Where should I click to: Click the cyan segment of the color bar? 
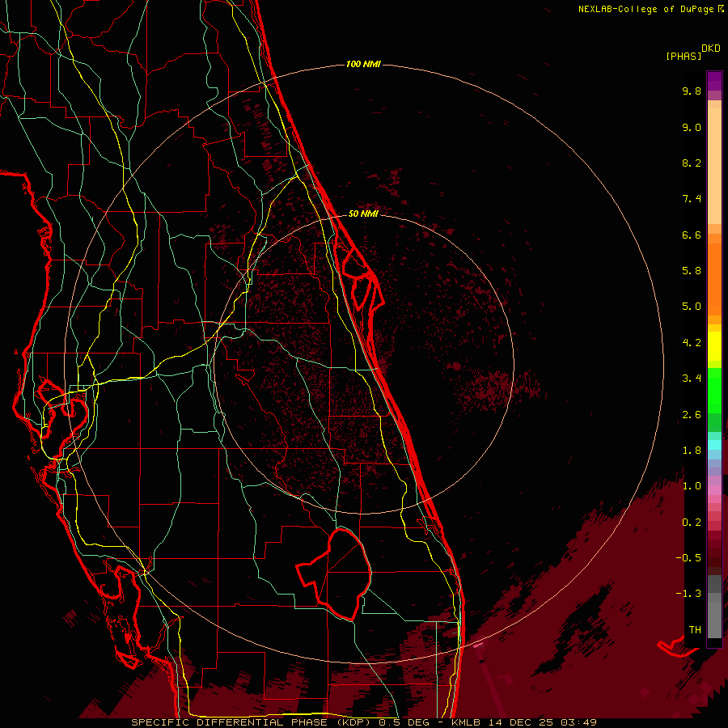pyautogui.click(x=714, y=445)
